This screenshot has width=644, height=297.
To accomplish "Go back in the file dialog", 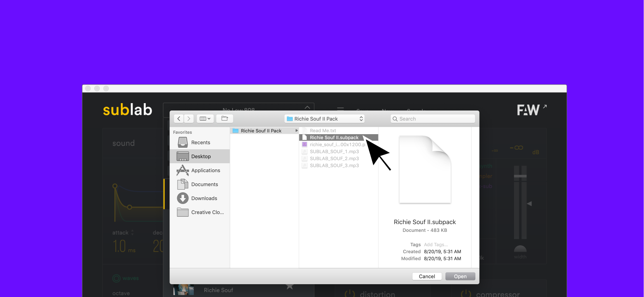I will click(179, 119).
